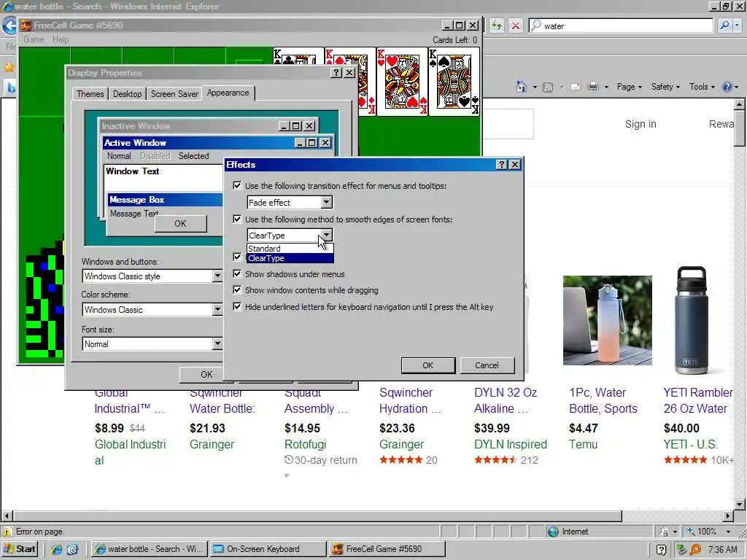Click the gradient water bottle thumbnail

pyautogui.click(x=608, y=321)
